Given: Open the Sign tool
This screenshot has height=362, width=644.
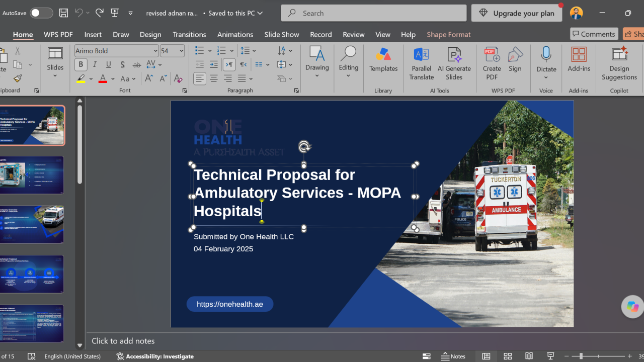Looking at the screenshot, I should (515, 60).
